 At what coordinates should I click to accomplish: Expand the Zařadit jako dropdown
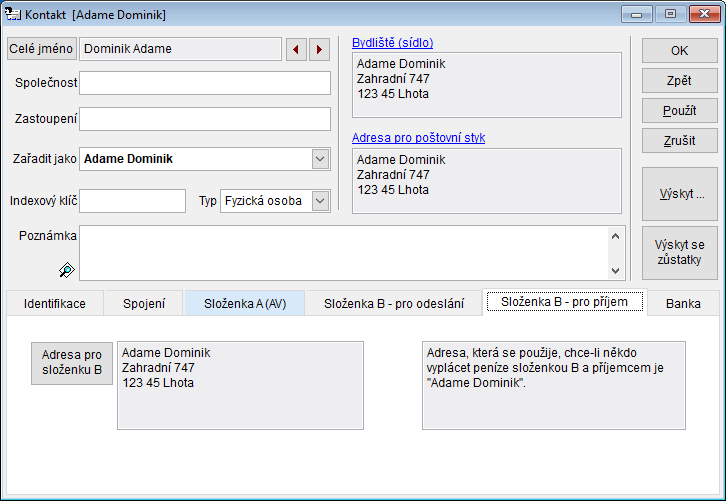320,159
